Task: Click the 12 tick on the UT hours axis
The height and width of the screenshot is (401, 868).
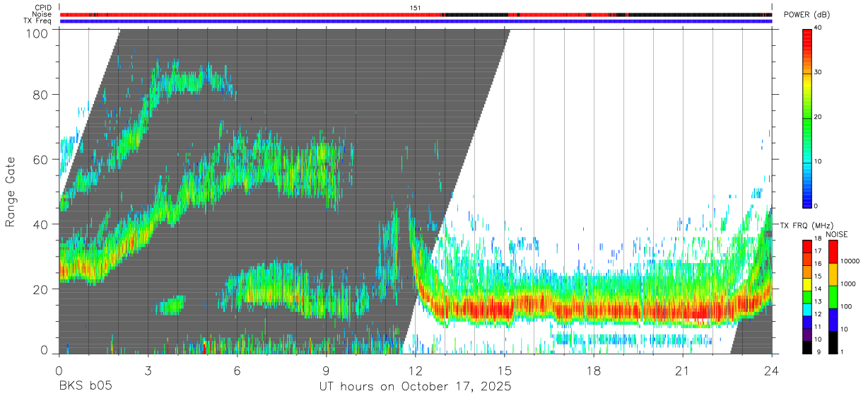Action: point(416,371)
